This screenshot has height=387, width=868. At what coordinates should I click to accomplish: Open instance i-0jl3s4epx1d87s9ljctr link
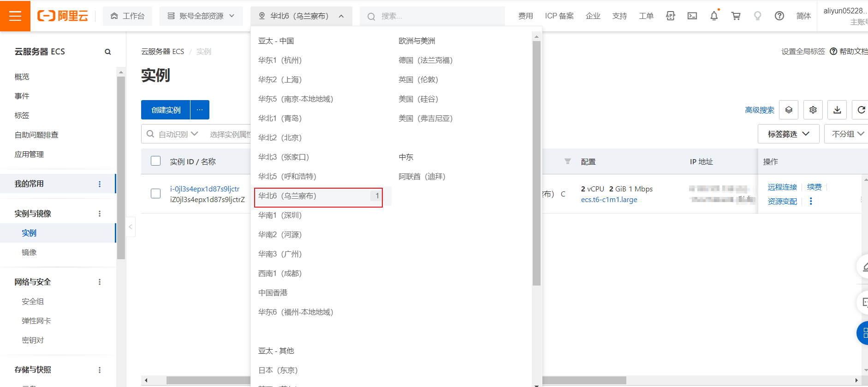coord(205,189)
